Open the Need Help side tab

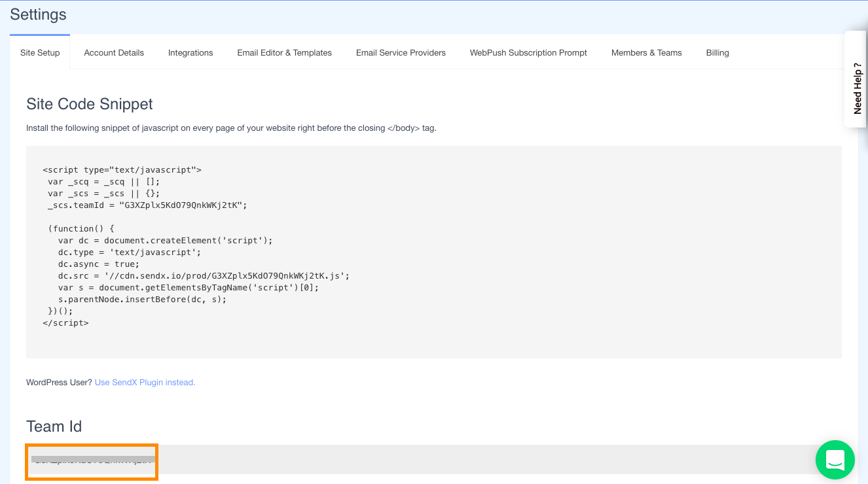coord(857,79)
